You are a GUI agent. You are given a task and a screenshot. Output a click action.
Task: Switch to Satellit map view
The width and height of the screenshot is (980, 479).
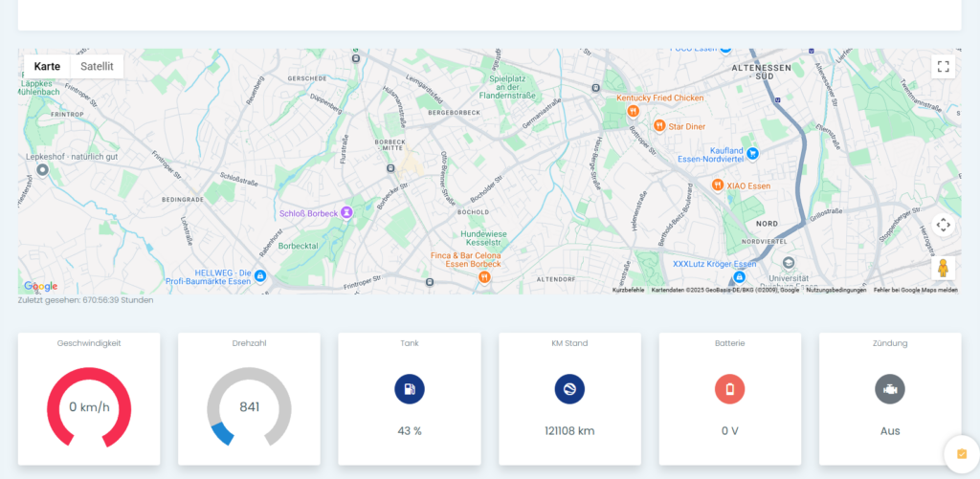pos(97,67)
